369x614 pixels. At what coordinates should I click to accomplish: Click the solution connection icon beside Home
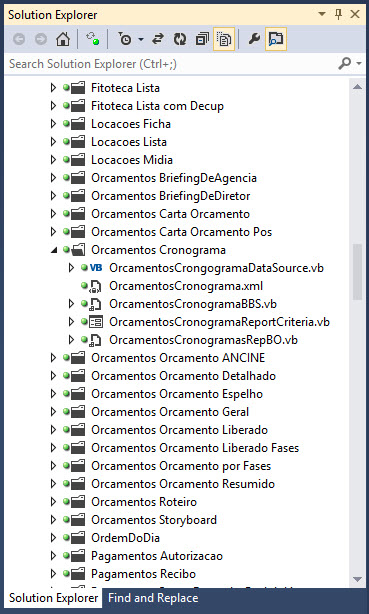click(x=93, y=39)
